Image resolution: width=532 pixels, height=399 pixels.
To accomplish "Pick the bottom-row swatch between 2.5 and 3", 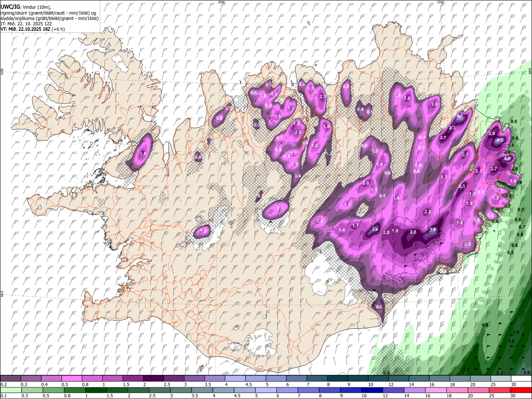I will tap(159, 390).
